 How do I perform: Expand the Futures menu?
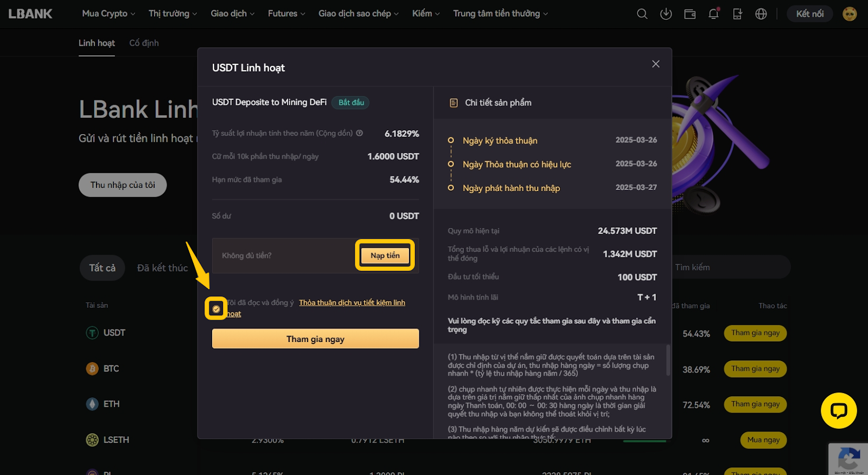point(286,14)
